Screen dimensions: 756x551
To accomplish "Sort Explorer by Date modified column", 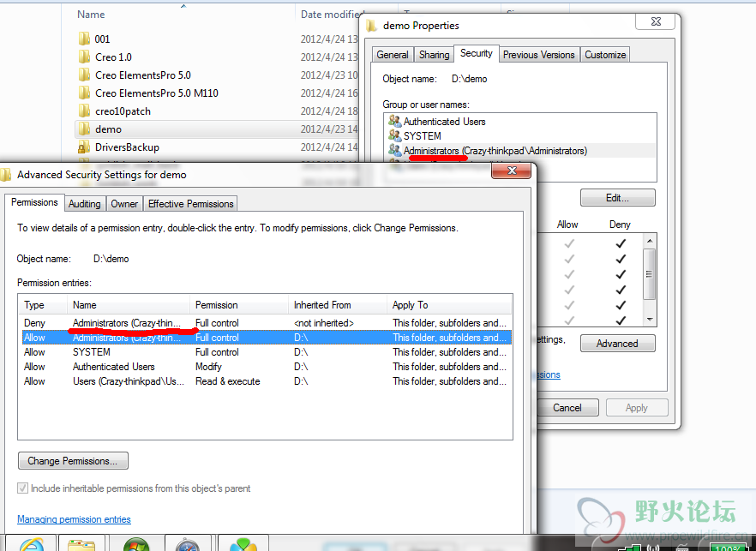I will [x=331, y=15].
